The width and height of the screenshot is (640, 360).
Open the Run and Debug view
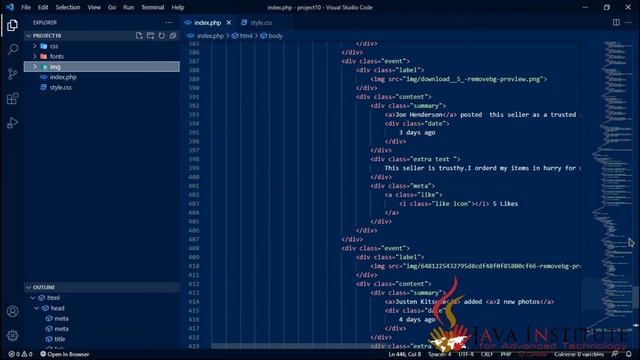[x=12, y=123]
